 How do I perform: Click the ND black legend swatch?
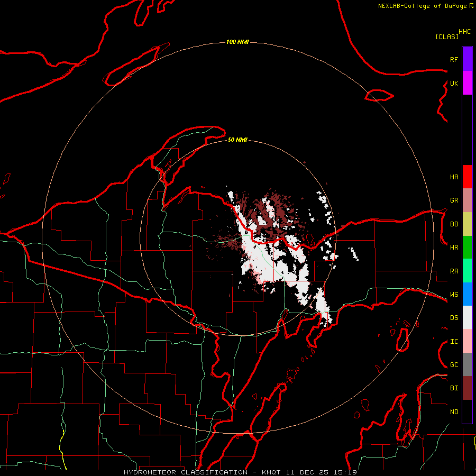(467, 411)
